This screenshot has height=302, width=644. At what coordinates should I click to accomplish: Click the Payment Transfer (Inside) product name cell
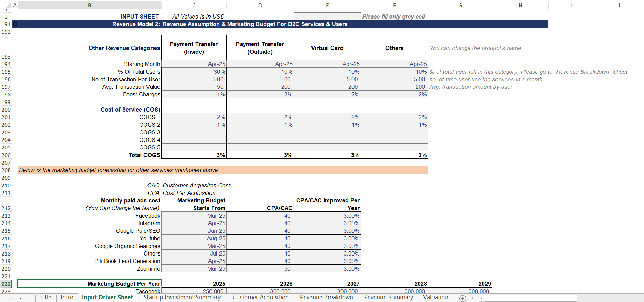click(194, 48)
